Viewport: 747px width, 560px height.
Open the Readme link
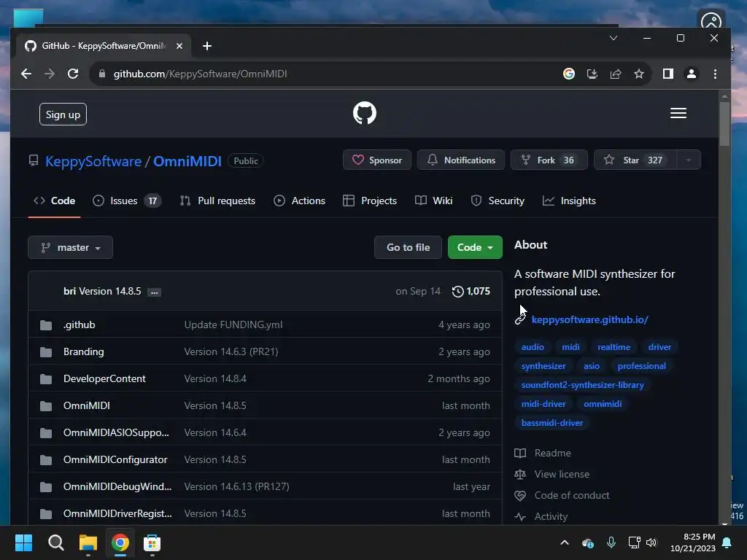pos(543,453)
